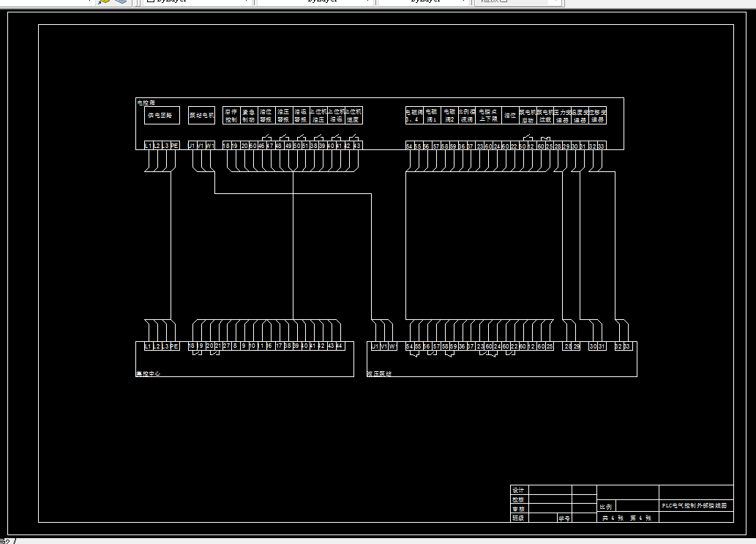Click the '比例' cell in the title block
Image resolution: width=756 pixels, height=544 pixels.
click(x=606, y=507)
